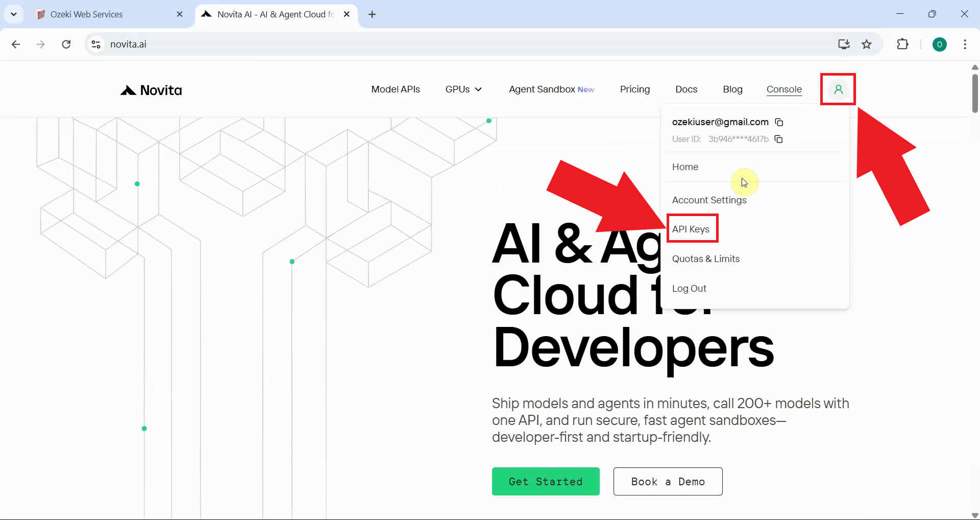View site information icon beside URL
Viewport: 980px width, 520px height.
point(96,44)
